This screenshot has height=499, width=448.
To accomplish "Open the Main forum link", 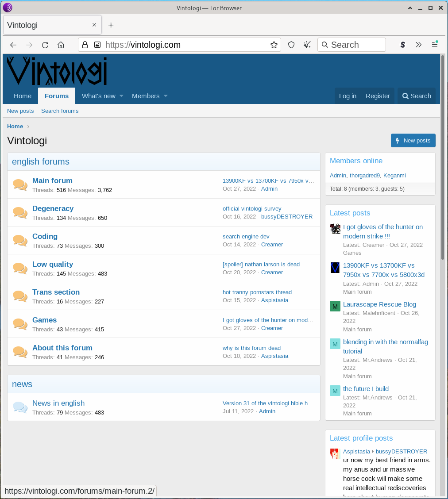I will 52,180.
